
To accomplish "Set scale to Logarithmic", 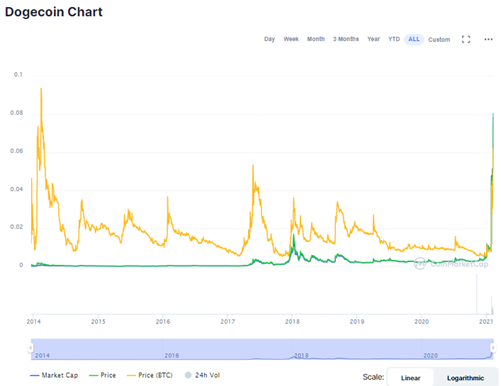I will point(465,378).
